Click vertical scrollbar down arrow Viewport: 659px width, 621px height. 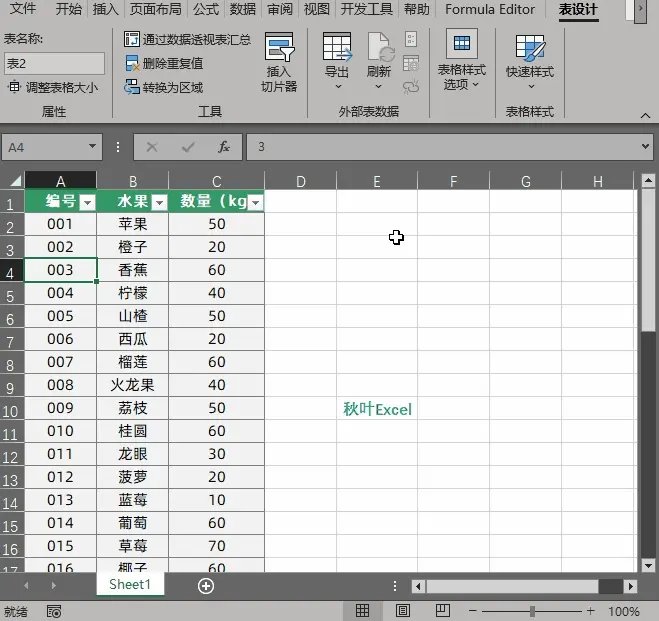click(648, 566)
